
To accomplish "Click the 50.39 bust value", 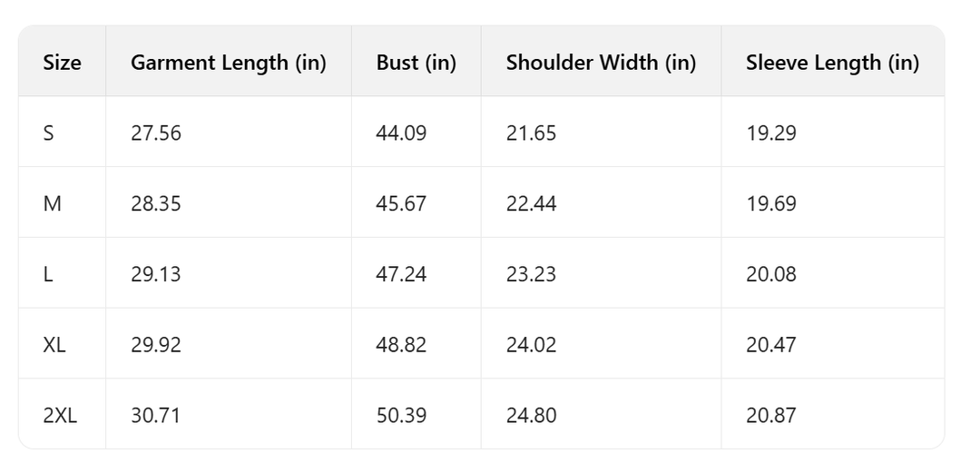I will pos(401,416).
